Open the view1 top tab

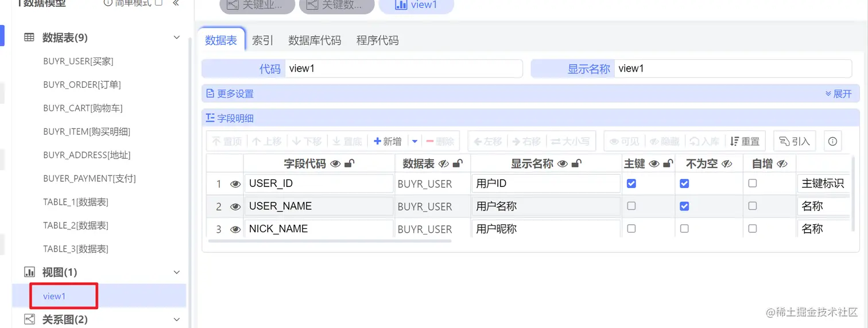(x=416, y=5)
